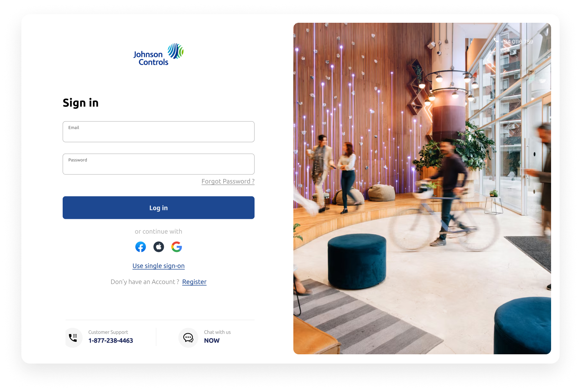Click the Johnson Controls logo

pos(158,54)
